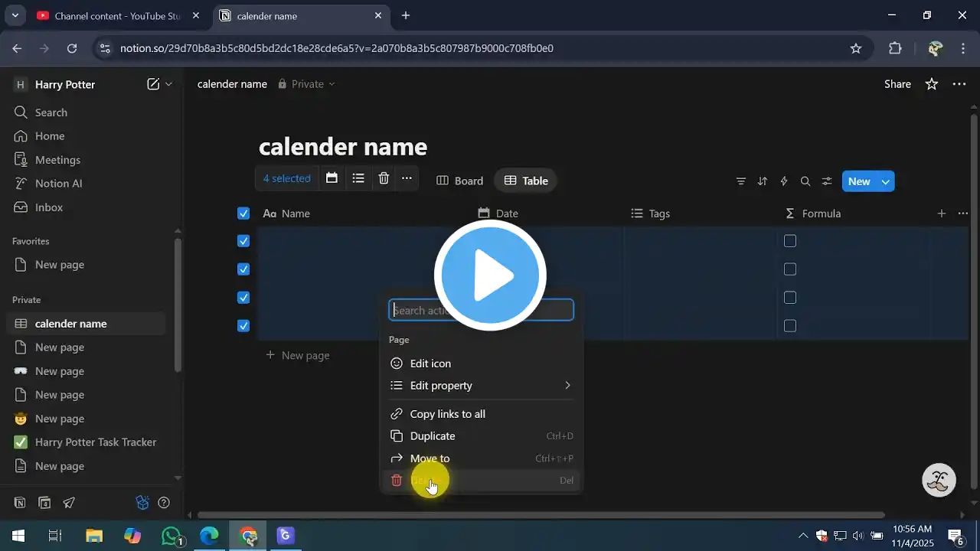Favorite this page with the star icon

coord(932,84)
